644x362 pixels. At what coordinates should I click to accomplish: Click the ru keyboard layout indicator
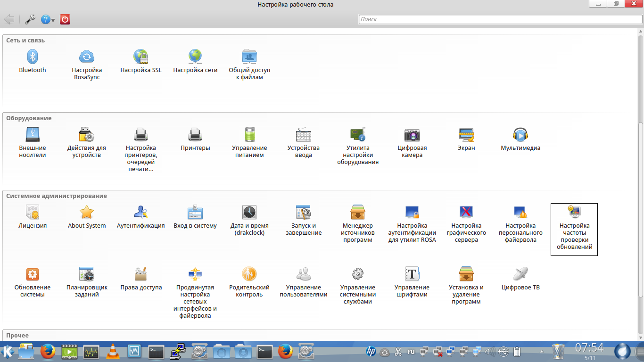[411, 352]
